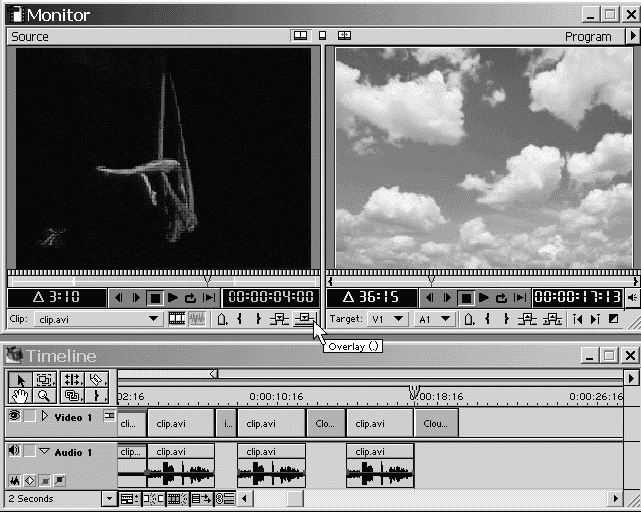Select the Zoom magnifier tool
Viewport: 641px width, 512px height.
pyautogui.click(x=45, y=397)
